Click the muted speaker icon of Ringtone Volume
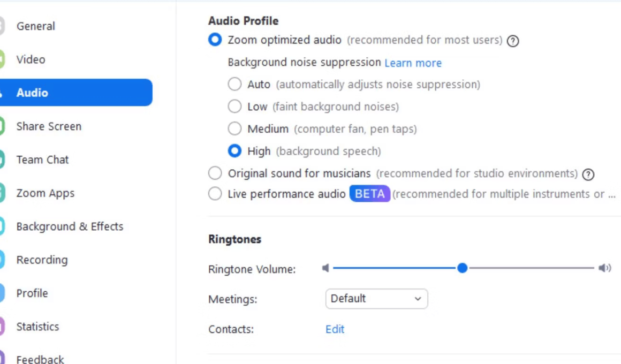The width and height of the screenshot is (621, 364). tap(325, 268)
